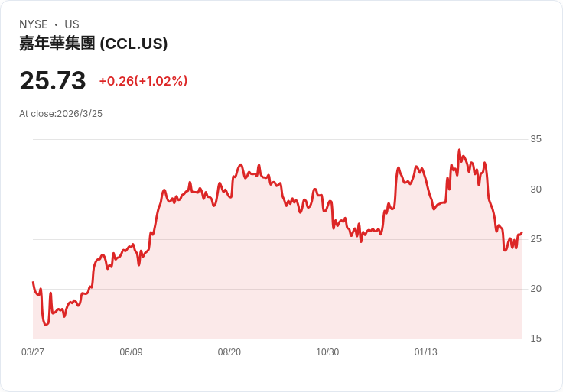This screenshot has width=563, height=392.
Task: Click the end point of price line
Action: click(522, 233)
